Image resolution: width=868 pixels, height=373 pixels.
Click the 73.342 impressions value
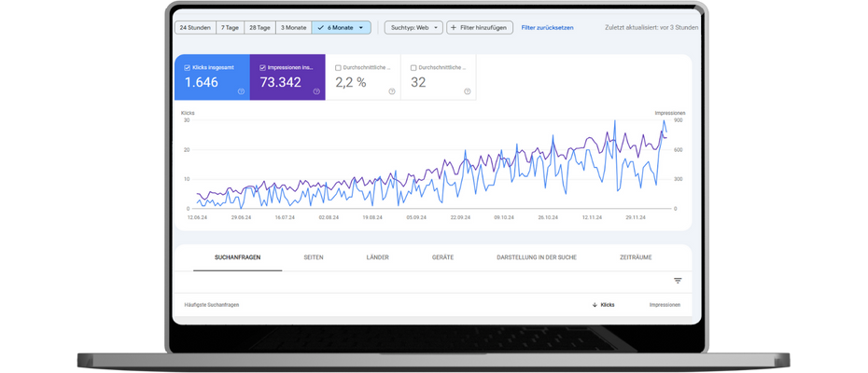281,82
